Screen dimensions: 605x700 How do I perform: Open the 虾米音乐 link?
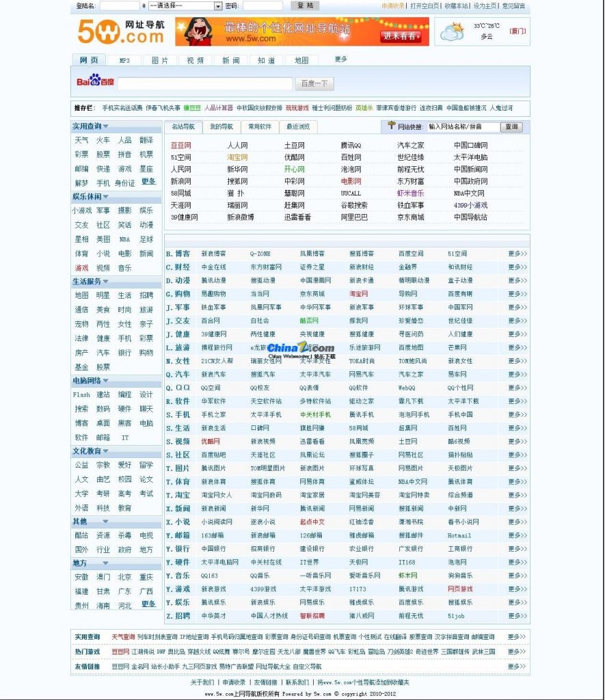[x=411, y=193]
